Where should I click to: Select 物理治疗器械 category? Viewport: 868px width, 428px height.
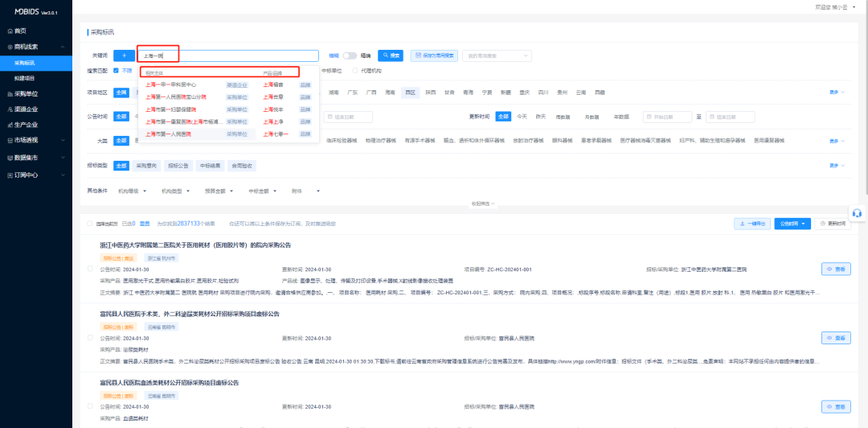coord(381,141)
